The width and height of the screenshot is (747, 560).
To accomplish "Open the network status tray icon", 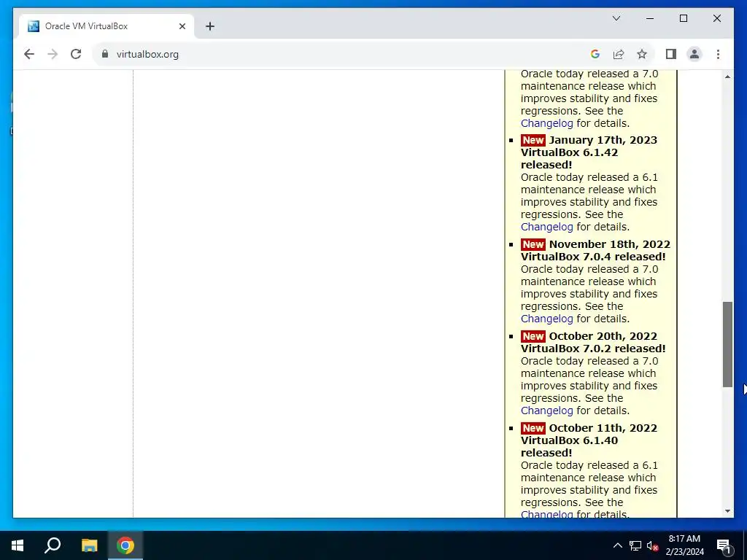I will [x=635, y=545].
